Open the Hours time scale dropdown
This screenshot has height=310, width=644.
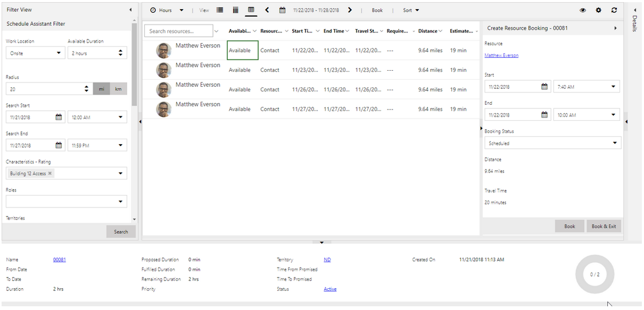tap(167, 10)
